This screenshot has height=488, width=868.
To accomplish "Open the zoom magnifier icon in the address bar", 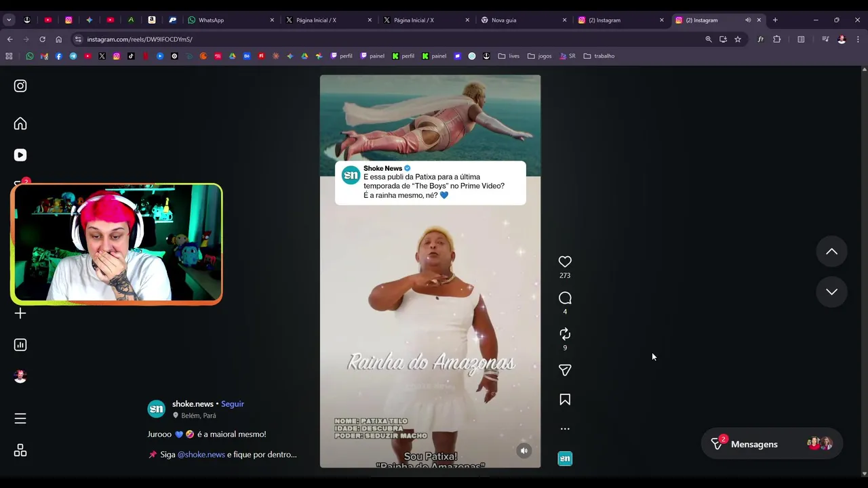I will (x=709, y=39).
